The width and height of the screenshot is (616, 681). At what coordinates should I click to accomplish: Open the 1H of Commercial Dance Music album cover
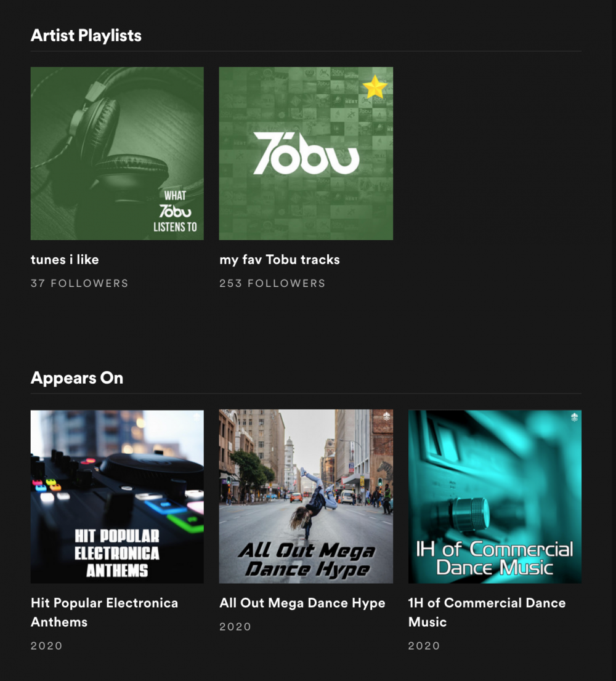[496, 496]
